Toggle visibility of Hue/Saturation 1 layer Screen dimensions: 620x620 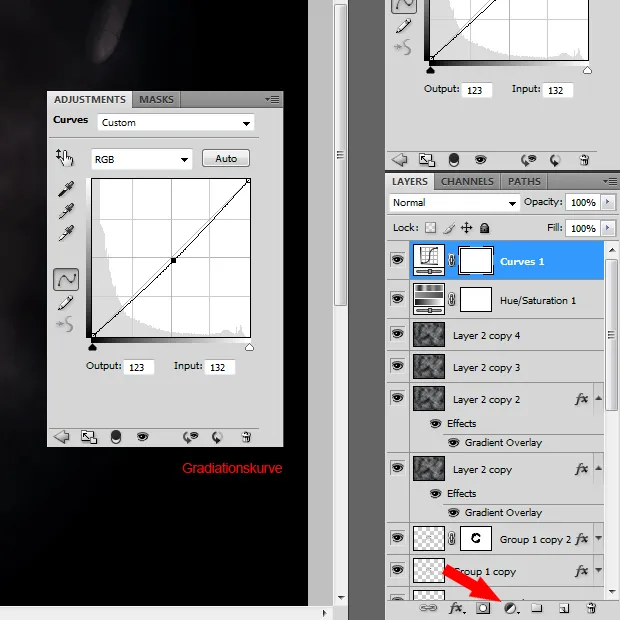point(398,298)
